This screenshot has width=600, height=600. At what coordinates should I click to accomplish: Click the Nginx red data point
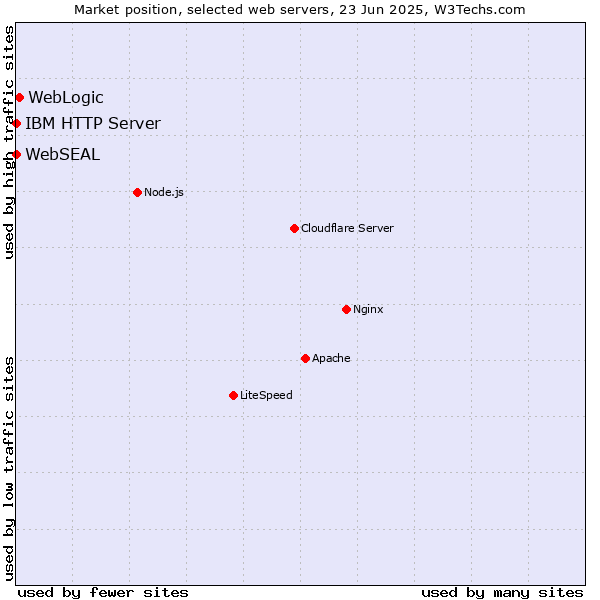coord(346,309)
